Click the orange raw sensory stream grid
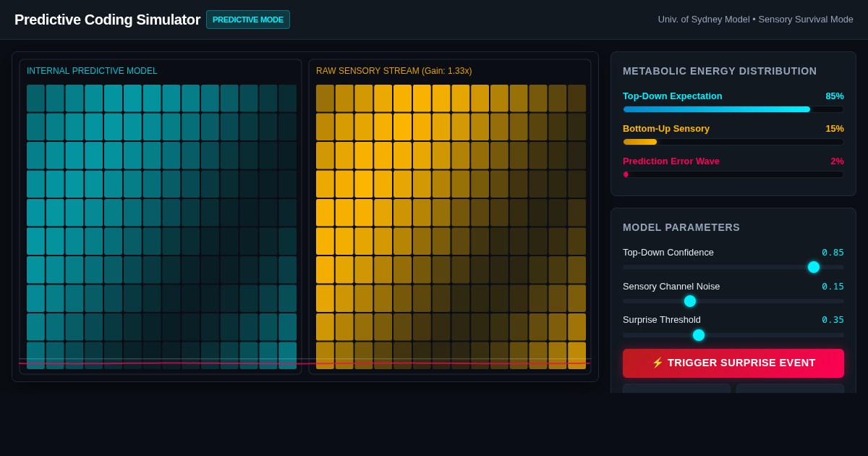The width and height of the screenshot is (868, 456). (x=451, y=227)
